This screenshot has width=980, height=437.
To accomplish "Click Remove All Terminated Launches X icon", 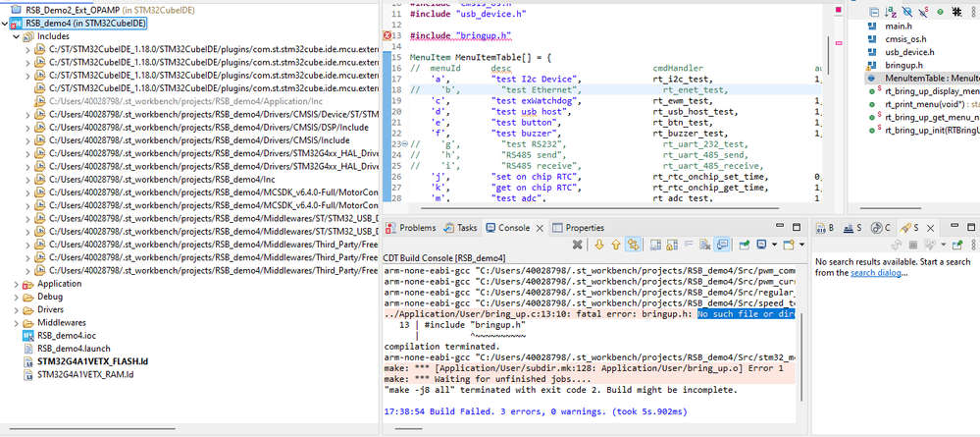I will click(x=578, y=245).
